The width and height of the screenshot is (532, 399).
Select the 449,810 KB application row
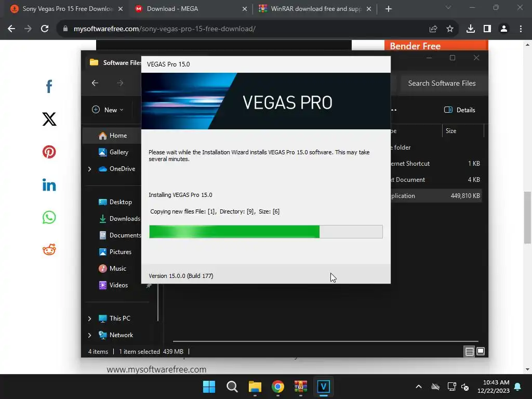436,196
